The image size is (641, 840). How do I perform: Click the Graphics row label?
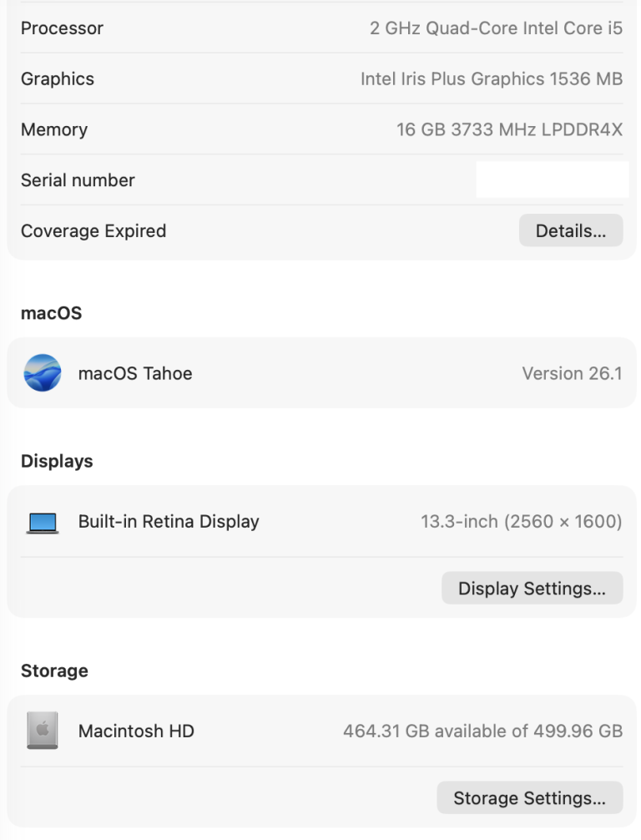[58, 79]
